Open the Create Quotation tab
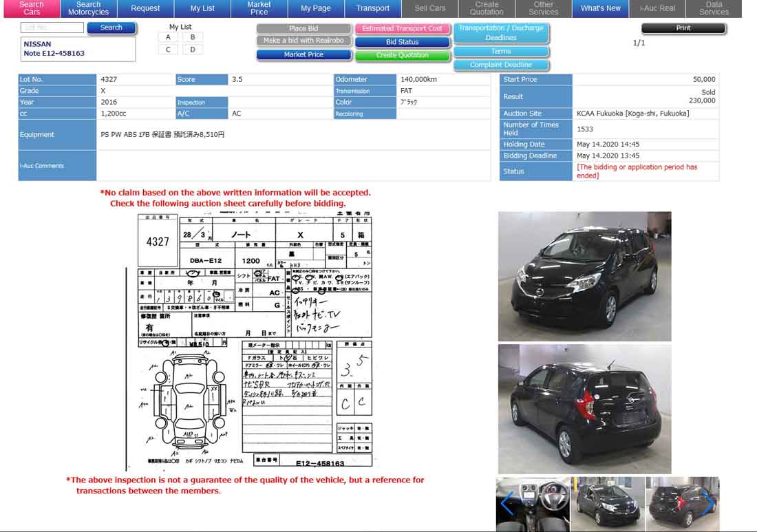Viewport: 757px width, 532px height. coord(487,8)
